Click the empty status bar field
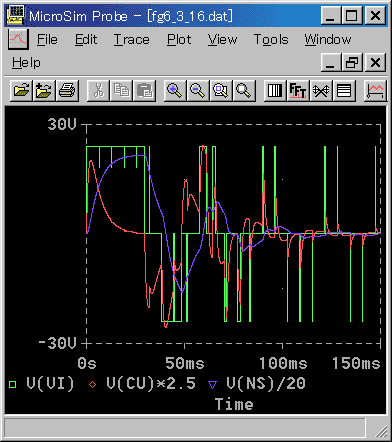The width and height of the screenshot is (392, 442). tap(185, 427)
